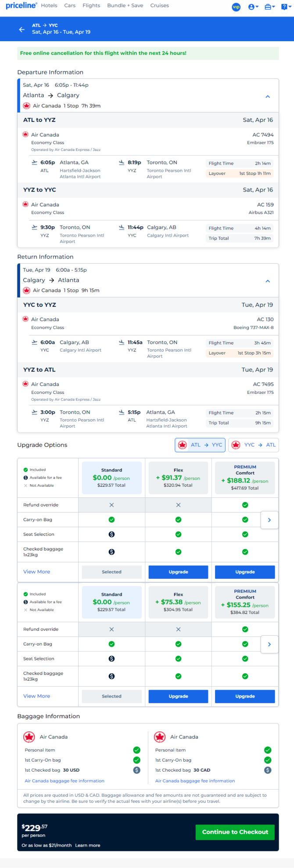
Task: Open the Cruises menu item
Action: coord(160,6)
